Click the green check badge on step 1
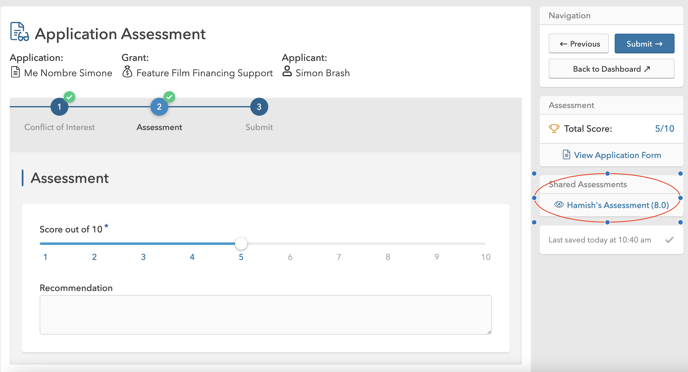Screen dimensions: 688x372 (69, 97)
